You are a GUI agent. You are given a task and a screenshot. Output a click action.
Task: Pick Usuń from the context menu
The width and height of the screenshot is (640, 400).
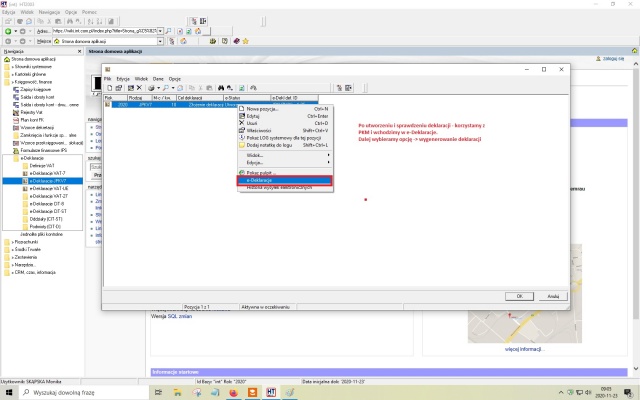(x=285, y=123)
